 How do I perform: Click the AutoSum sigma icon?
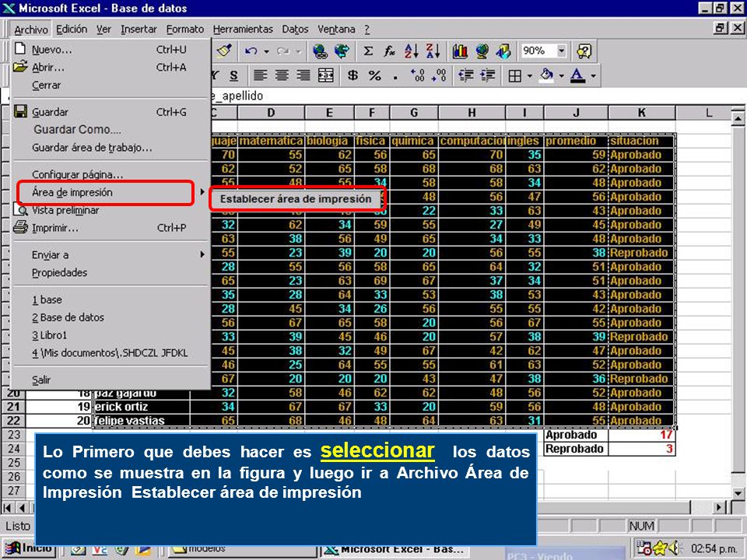pos(368,51)
